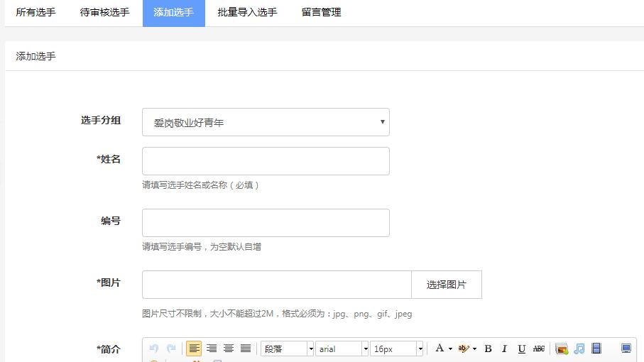The width and height of the screenshot is (644, 362).
Task: Focus the 姓名 name input field
Action: pos(266,161)
